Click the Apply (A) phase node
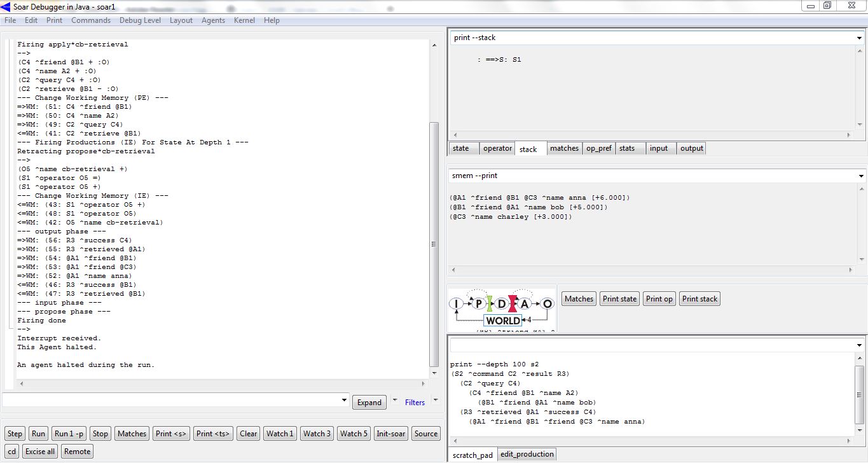This screenshot has width=868, height=463. click(525, 304)
